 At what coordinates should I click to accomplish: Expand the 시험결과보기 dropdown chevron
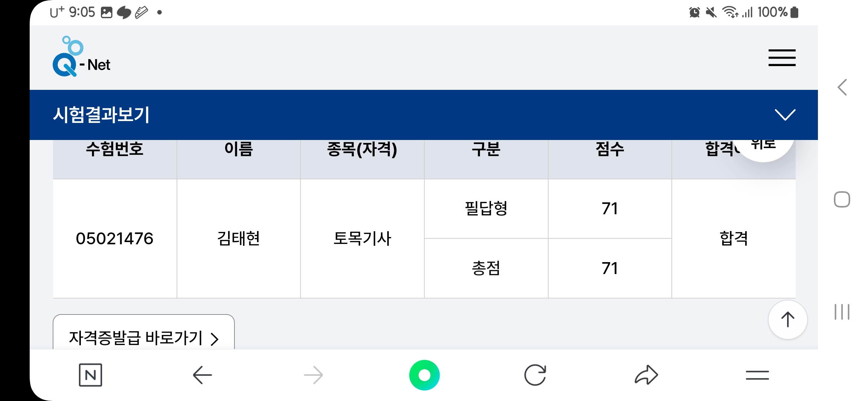tap(785, 115)
